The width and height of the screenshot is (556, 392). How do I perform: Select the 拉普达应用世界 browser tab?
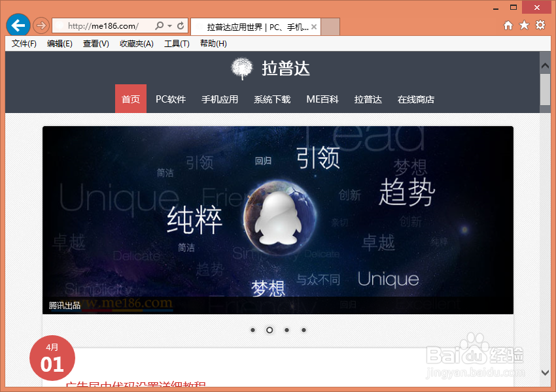[256, 27]
